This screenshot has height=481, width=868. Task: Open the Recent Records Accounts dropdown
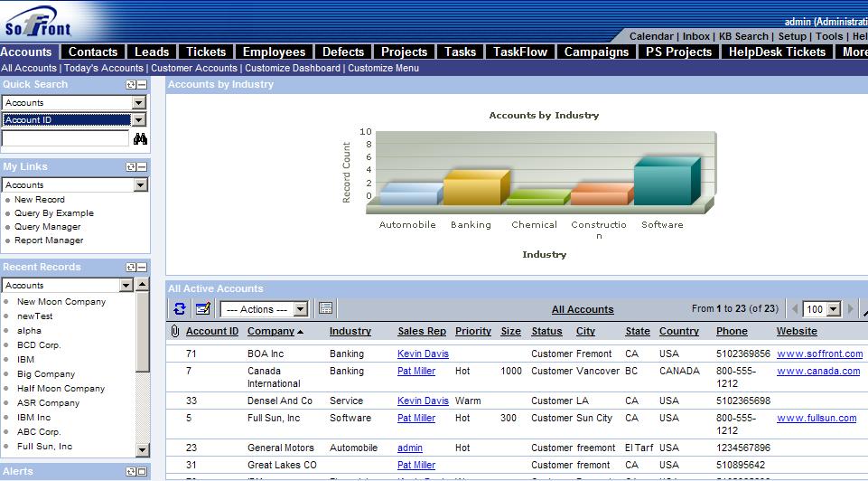point(126,285)
